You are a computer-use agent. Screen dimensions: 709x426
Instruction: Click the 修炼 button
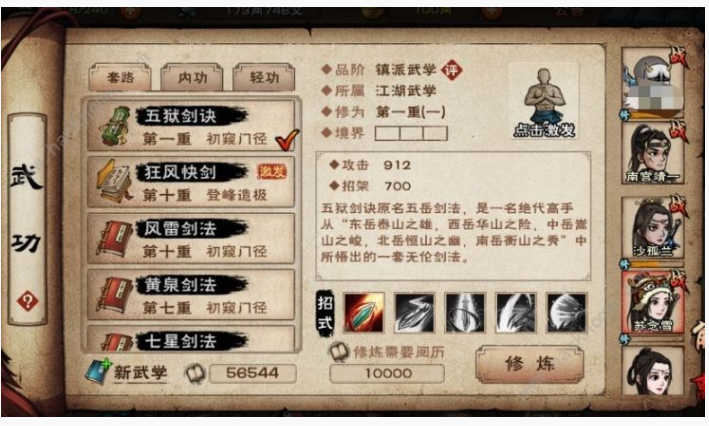529,364
